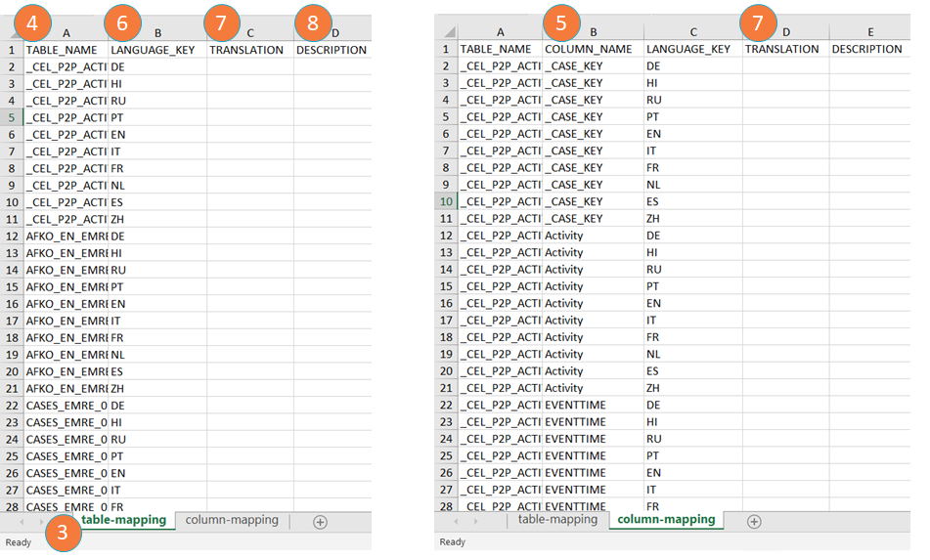Click previous-sheet scroll arrow in left workbook
930x560 pixels.
click(x=22, y=522)
